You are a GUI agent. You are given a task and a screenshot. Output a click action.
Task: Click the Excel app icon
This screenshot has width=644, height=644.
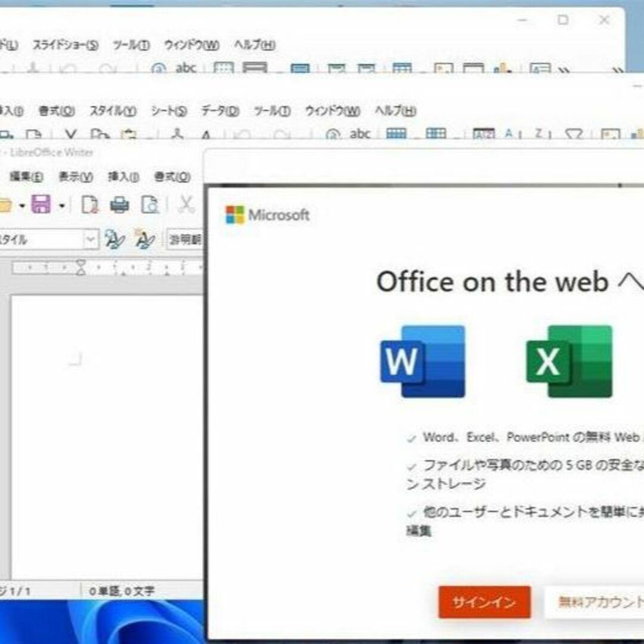pos(569,361)
